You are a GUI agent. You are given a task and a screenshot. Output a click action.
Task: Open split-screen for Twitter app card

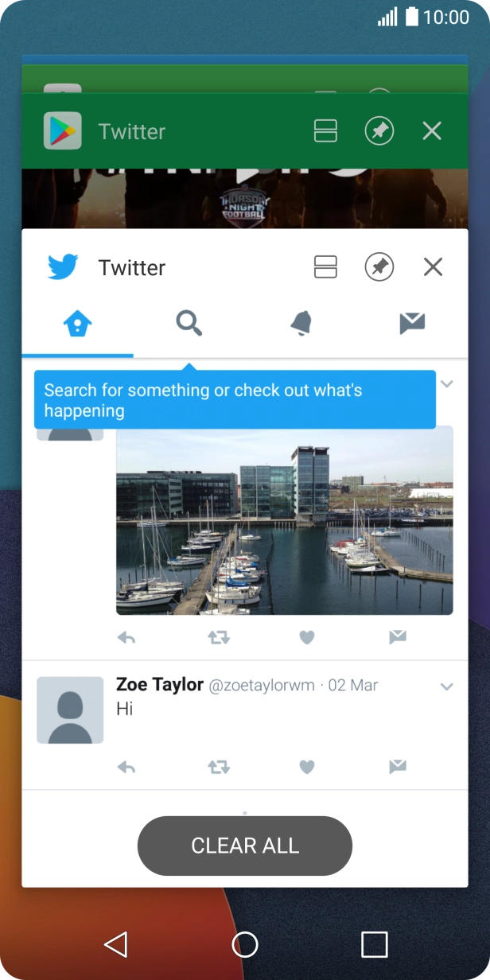[326, 267]
